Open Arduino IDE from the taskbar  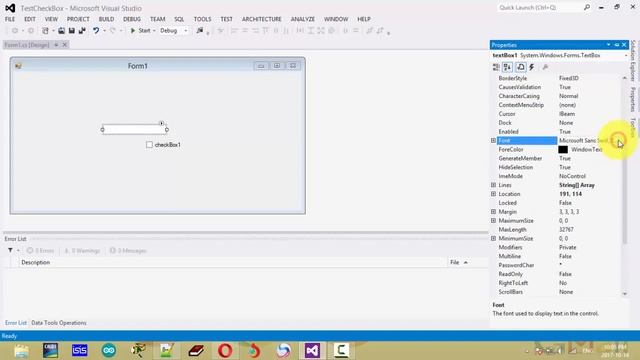(x=109, y=351)
